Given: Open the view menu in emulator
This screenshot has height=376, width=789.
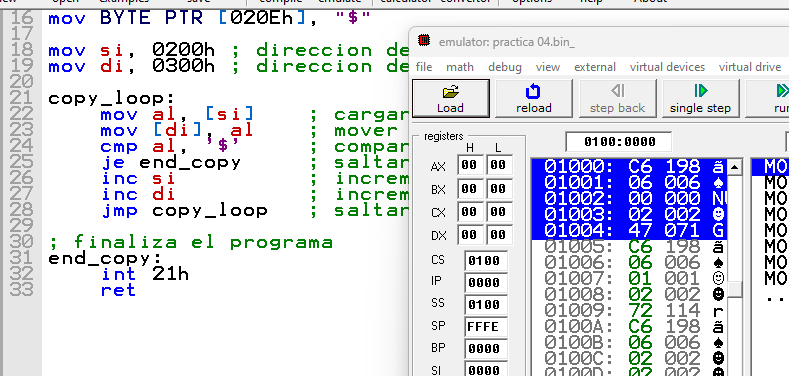Looking at the screenshot, I should tap(547, 67).
